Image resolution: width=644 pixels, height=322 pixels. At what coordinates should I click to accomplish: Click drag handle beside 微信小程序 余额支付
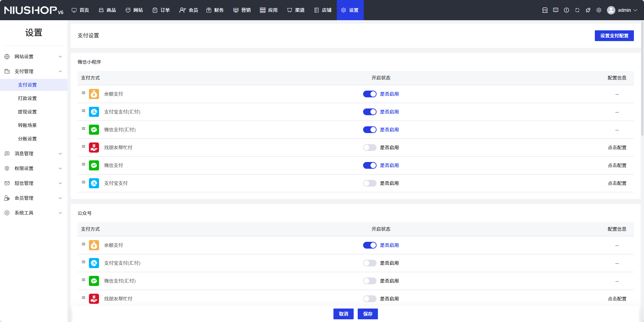(84, 93)
